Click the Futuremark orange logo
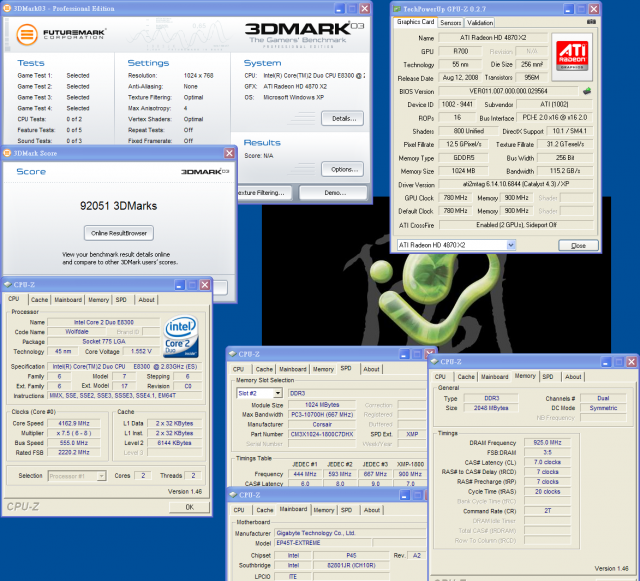Viewport: 640px width, 581px height. 27,35
